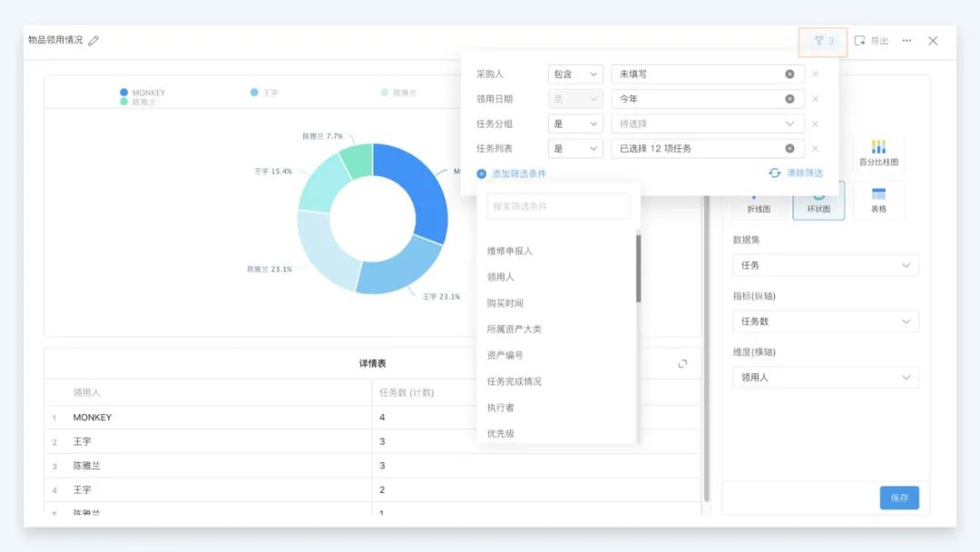Expand the 维度(横轴) dropdown showing 领用人
This screenshot has height=552, width=980.
(x=825, y=377)
